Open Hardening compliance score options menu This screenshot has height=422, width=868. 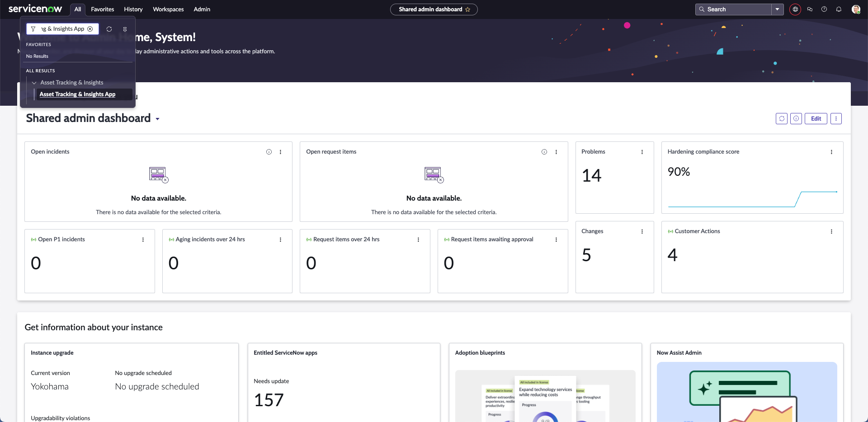pos(831,152)
